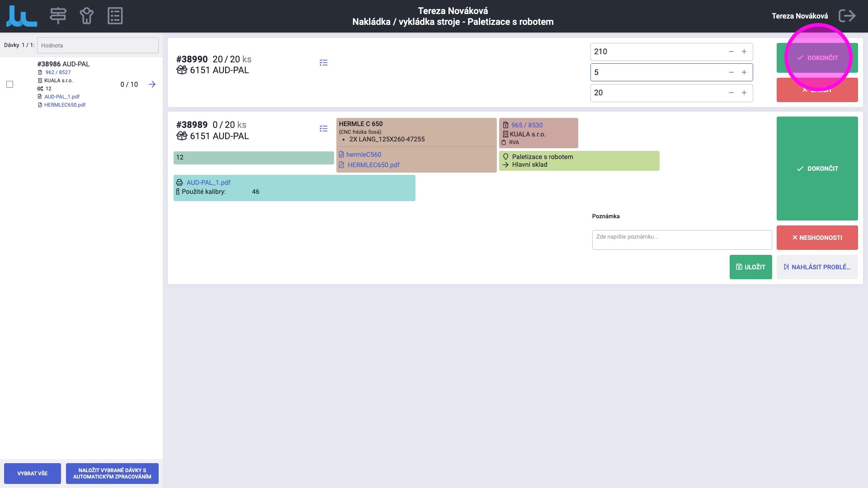The image size is (868, 488).
Task: Click the red Neshodnosti button
Action: pos(817,238)
